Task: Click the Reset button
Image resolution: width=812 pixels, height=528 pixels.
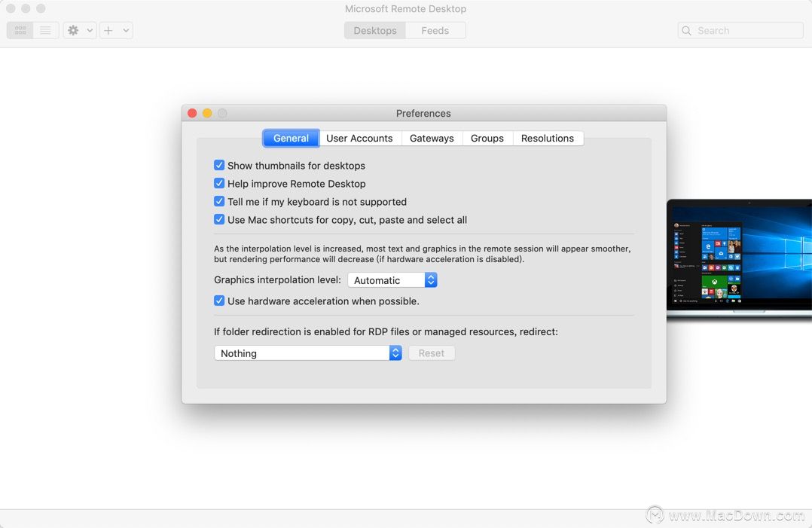Action: coord(432,353)
